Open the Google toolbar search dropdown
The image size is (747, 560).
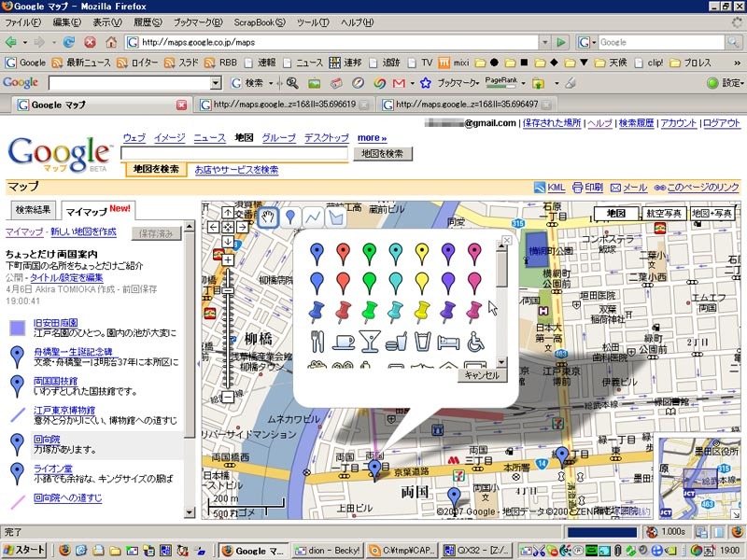(x=216, y=83)
